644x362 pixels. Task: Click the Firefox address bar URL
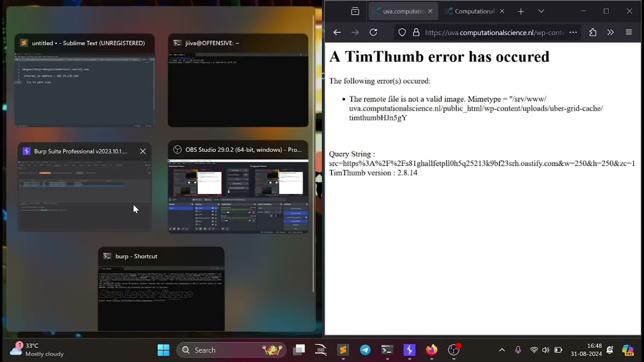494,32
